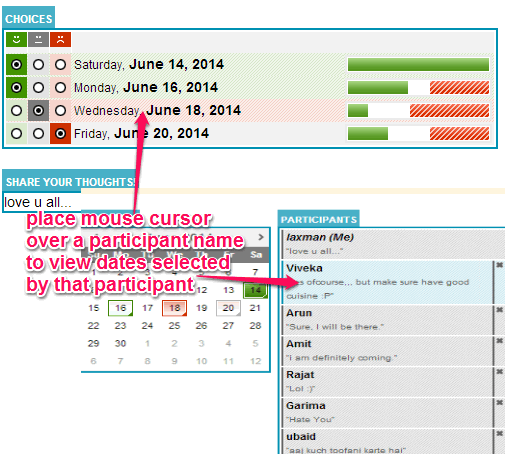Click the gray neutral face header icon
The height and width of the screenshot is (454, 505).
(x=38, y=40)
